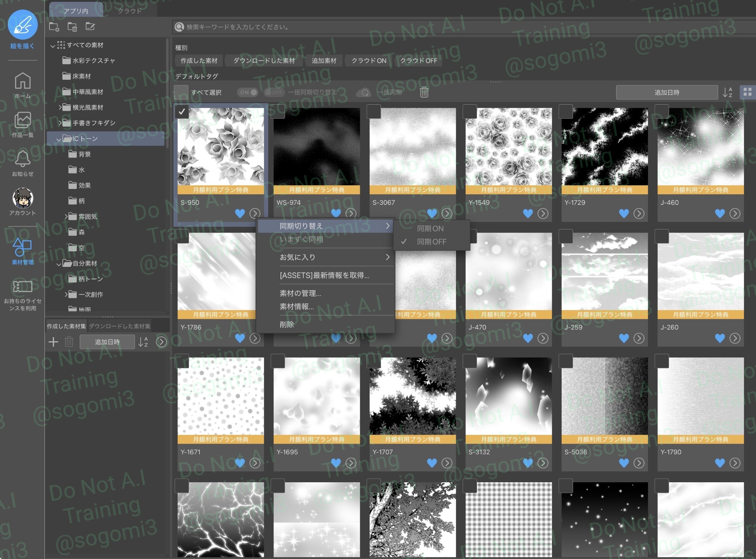Viewport: 756px width, 559px height.
Task: Choose 同期 ON in the submenu
Action: click(430, 228)
